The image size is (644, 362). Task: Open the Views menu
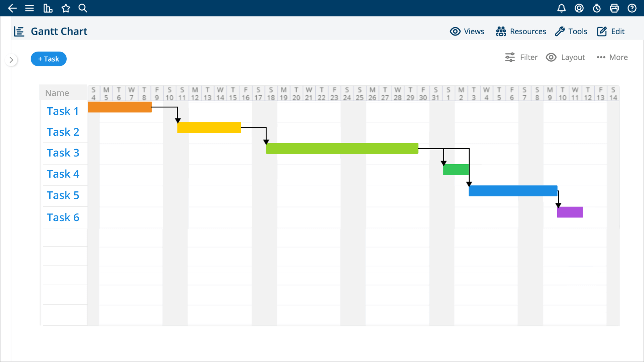467,32
